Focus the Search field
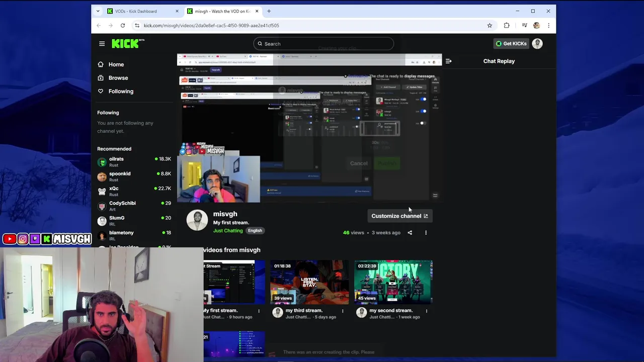 [x=324, y=44]
